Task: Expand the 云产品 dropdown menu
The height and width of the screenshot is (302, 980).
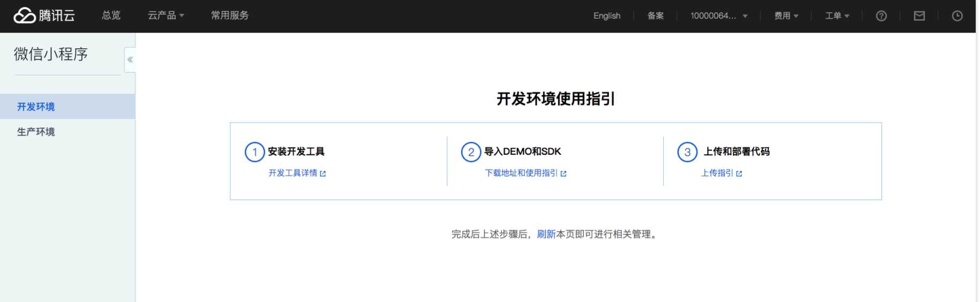Action: pyautogui.click(x=166, y=16)
